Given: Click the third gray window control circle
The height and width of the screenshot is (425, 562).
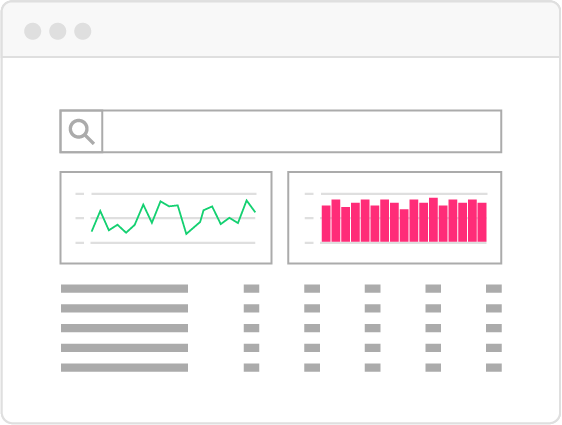Looking at the screenshot, I should (83, 31).
